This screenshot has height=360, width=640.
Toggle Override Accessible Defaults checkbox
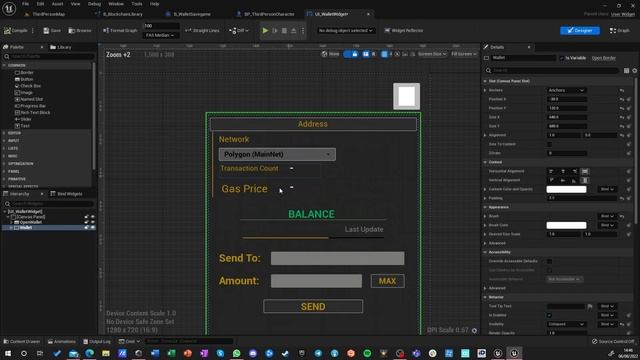[549, 261]
